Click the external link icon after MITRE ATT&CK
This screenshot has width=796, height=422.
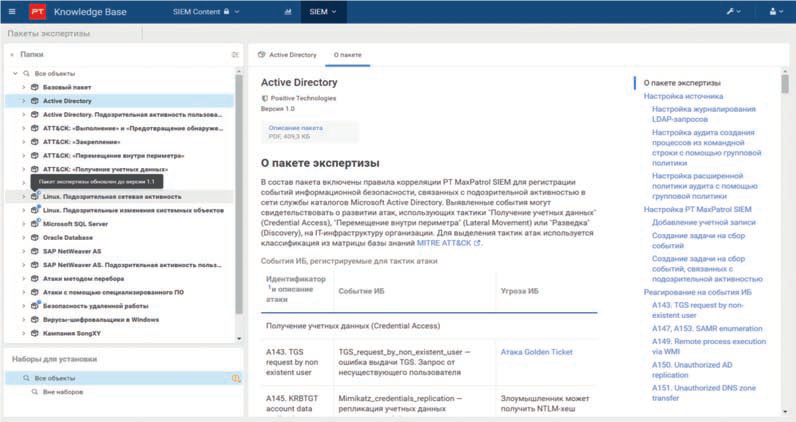477,243
